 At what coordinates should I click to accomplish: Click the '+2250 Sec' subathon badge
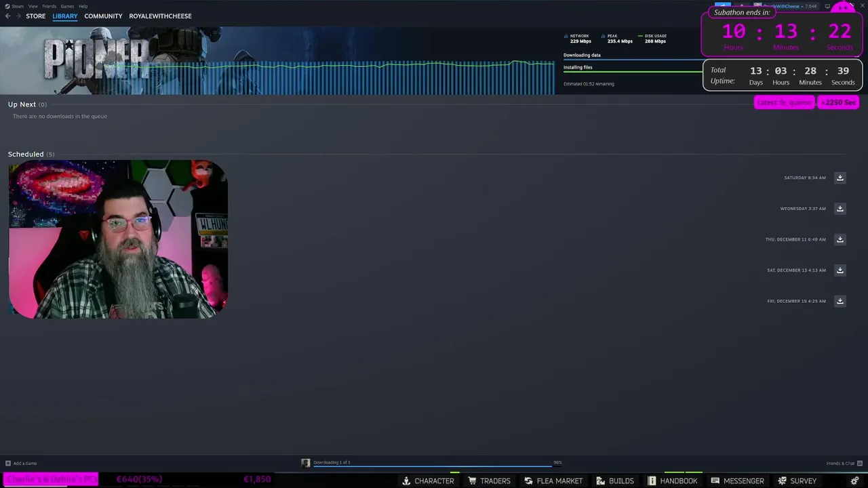[x=838, y=102]
